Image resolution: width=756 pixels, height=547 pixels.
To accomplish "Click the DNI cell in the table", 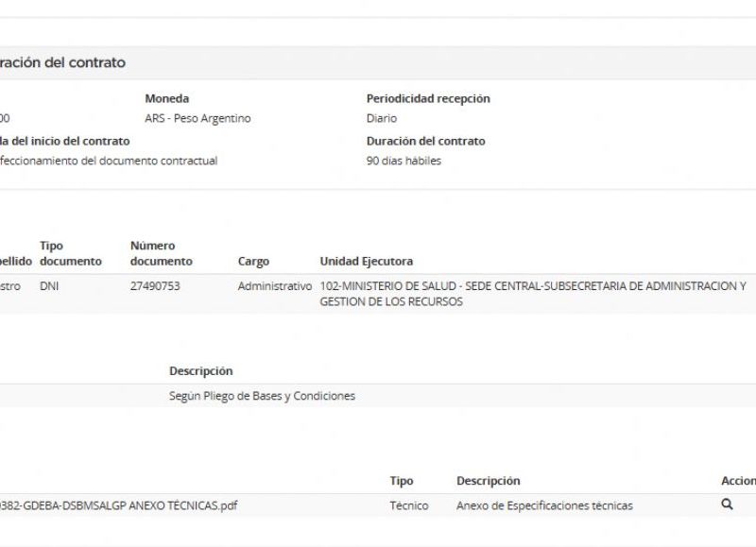I will pyautogui.click(x=49, y=285).
